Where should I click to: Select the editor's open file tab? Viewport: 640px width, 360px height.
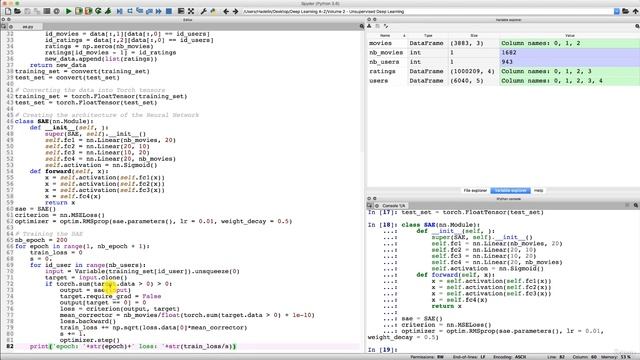tap(28, 27)
